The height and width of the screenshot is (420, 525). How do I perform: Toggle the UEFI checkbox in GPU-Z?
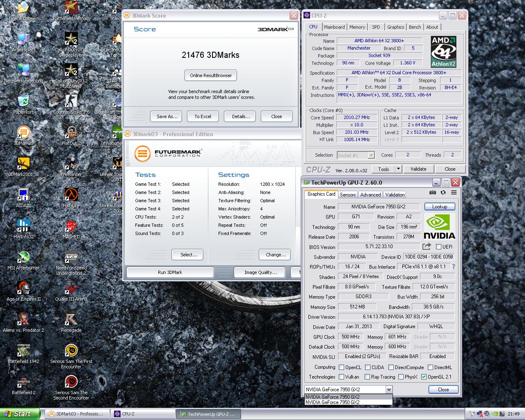pyautogui.click(x=438, y=247)
